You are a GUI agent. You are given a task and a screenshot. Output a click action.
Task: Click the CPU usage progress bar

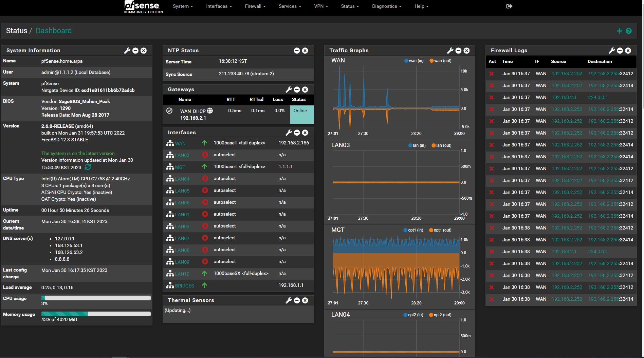96,298
